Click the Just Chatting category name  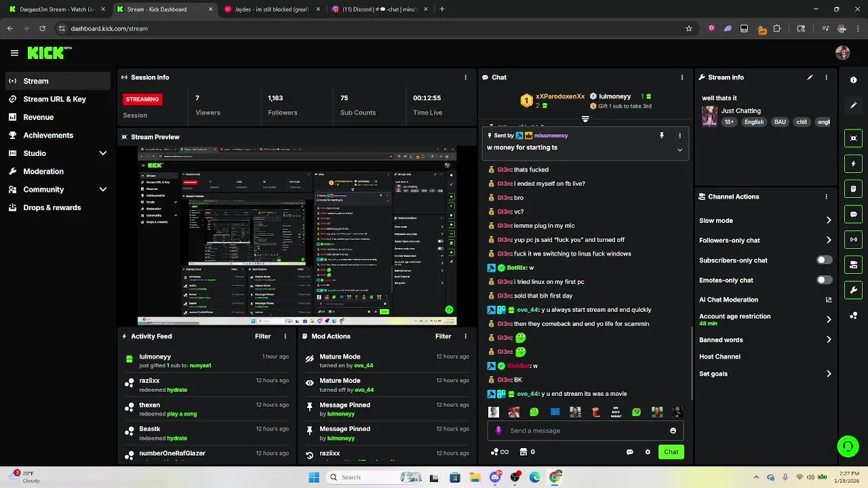(x=741, y=110)
